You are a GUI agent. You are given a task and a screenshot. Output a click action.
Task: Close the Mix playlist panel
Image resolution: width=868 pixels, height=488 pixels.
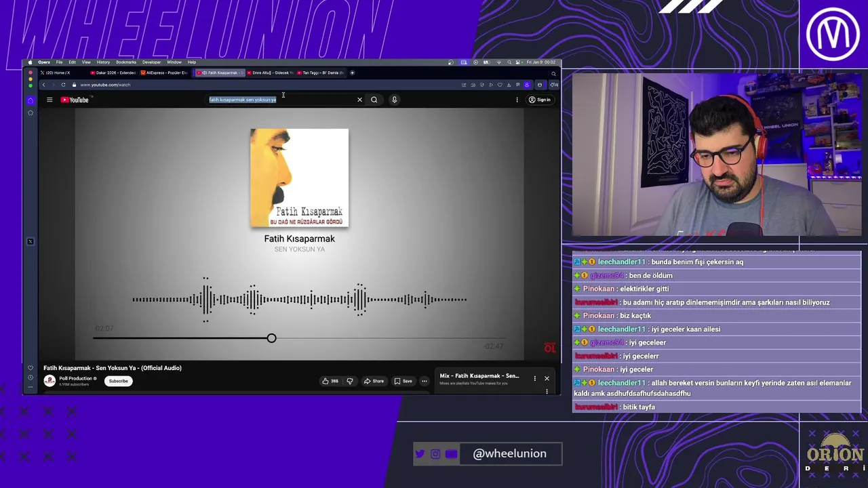tap(547, 378)
